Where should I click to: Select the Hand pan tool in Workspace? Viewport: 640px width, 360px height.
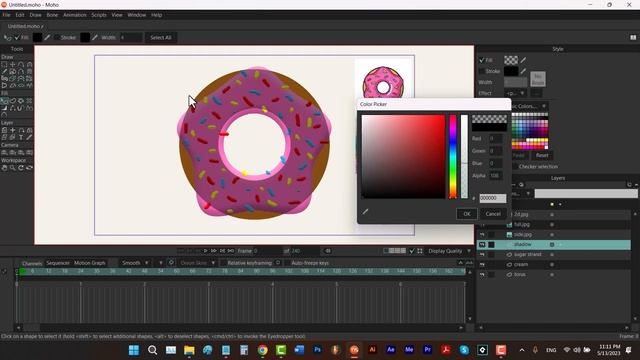pyautogui.click(x=4, y=168)
